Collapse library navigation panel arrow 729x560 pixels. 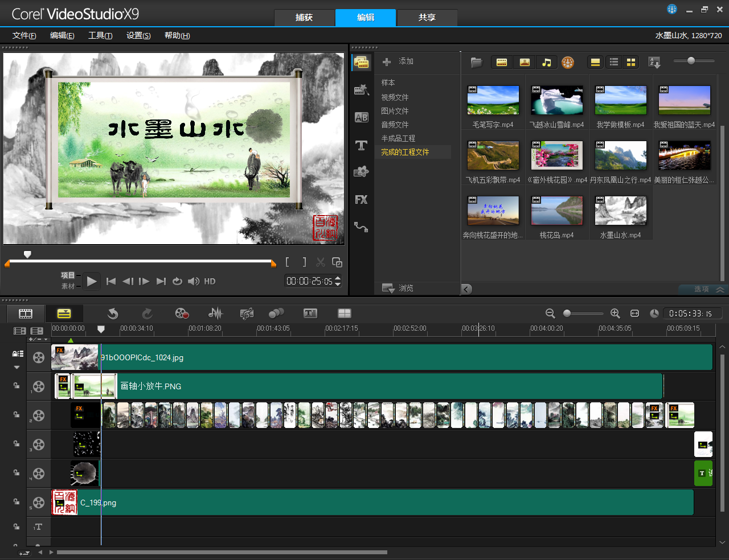(x=466, y=289)
